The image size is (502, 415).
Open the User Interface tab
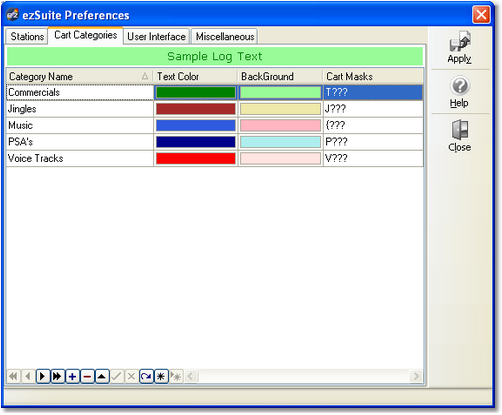[156, 36]
